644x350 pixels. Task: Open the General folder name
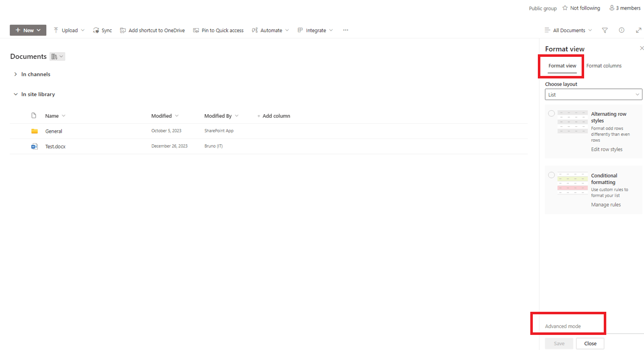[x=54, y=131]
